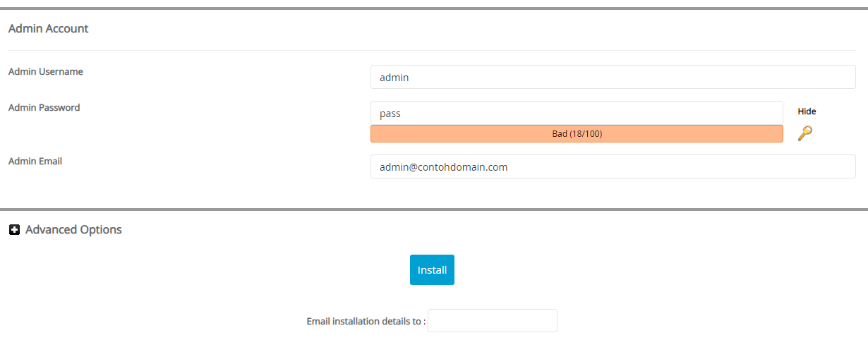Viewport: 868px width, 340px height.
Task: Focus the Admin Email input field
Action: tap(613, 167)
